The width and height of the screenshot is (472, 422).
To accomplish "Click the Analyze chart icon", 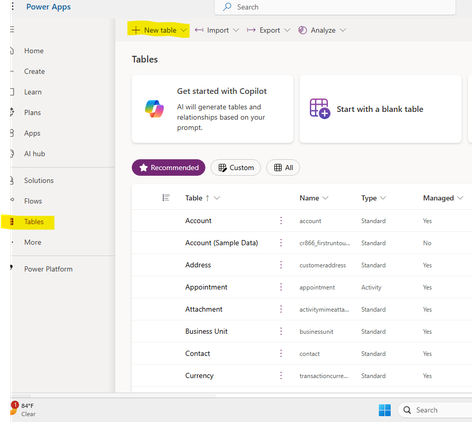I will [x=303, y=30].
